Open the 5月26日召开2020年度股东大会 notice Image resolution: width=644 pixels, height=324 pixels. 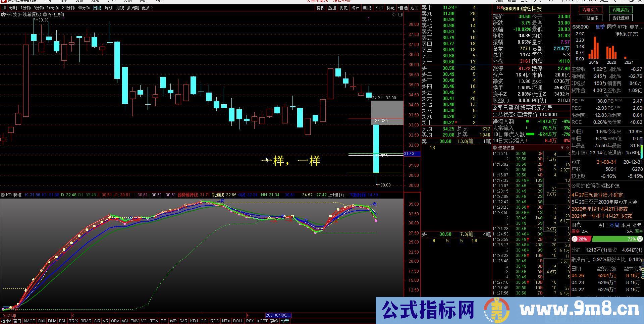point(604,202)
